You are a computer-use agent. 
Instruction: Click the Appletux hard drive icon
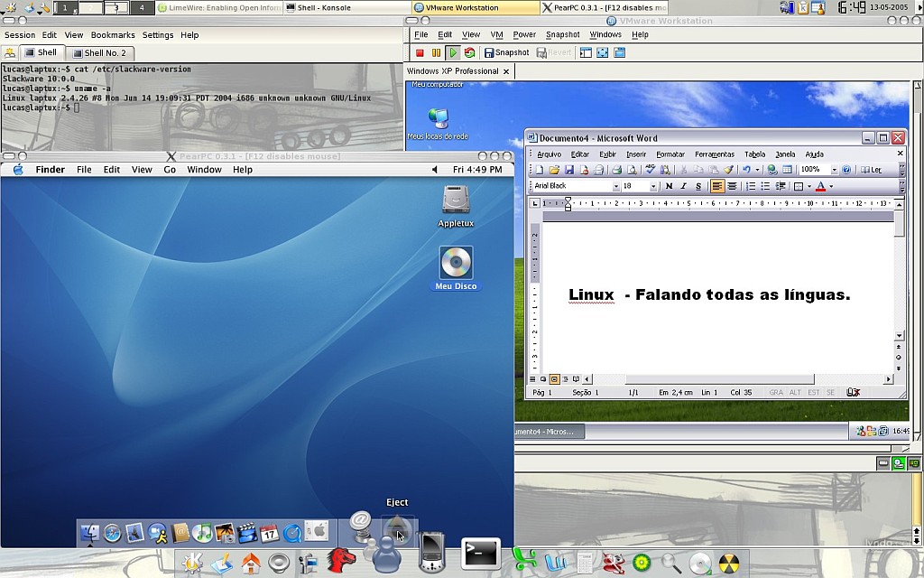(456, 206)
